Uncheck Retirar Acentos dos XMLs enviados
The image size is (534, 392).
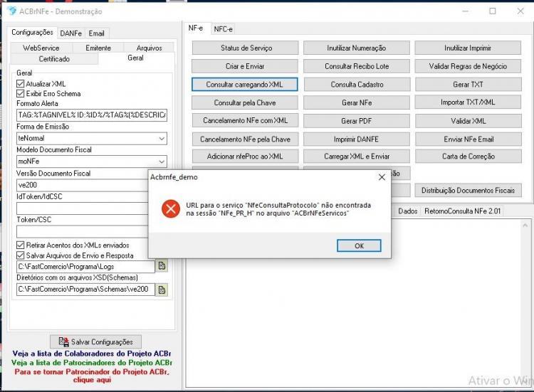pos(21,245)
